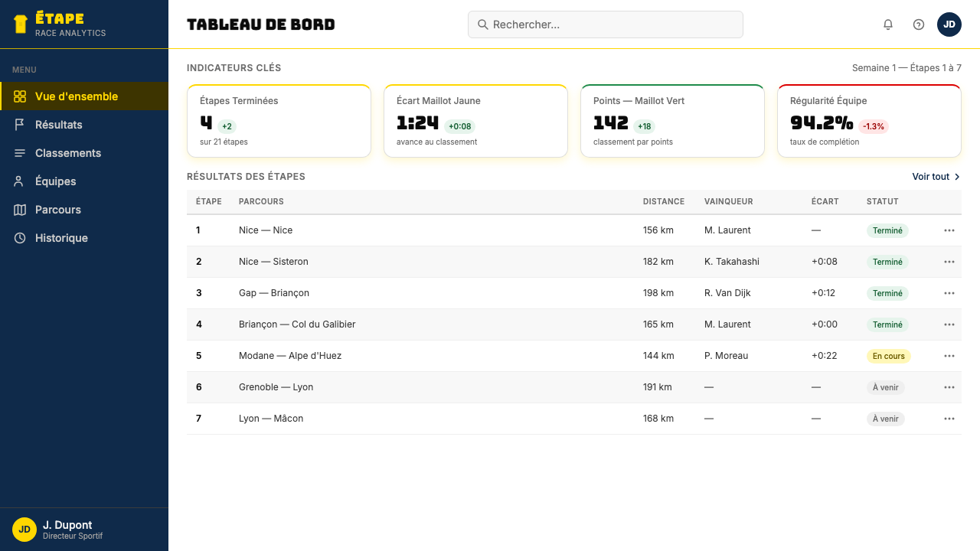This screenshot has height=551, width=980.
Task: Click the Classements list icon
Action: 20,153
